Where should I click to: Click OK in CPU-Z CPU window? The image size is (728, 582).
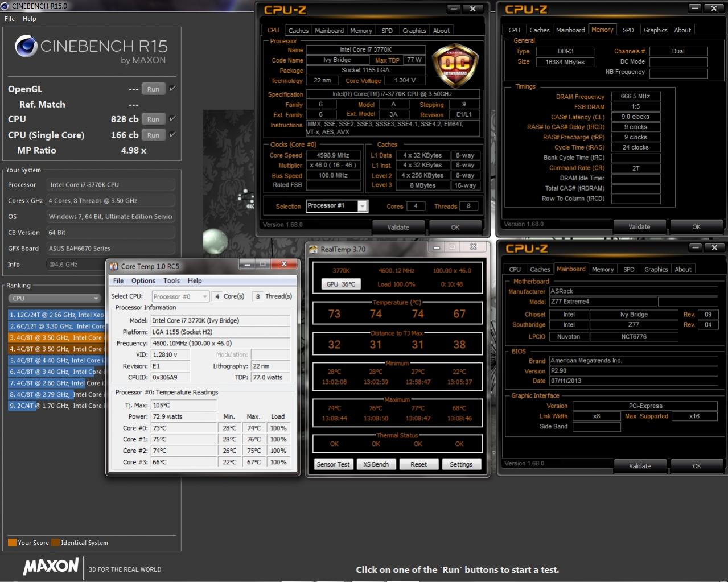click(x=455, y=227)
